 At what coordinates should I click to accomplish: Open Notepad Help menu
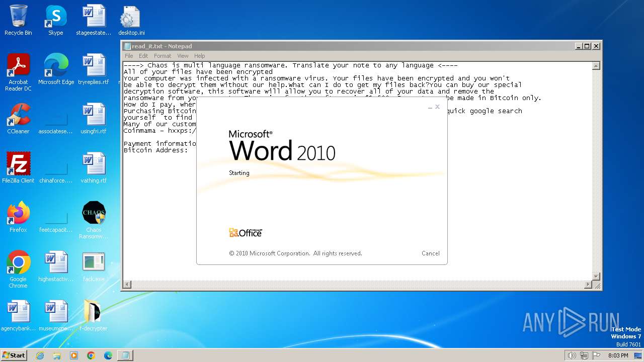200,56
